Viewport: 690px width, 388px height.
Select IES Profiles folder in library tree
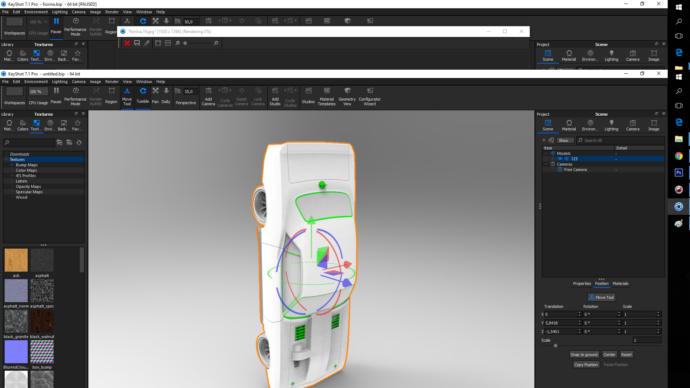coord(26,176)
